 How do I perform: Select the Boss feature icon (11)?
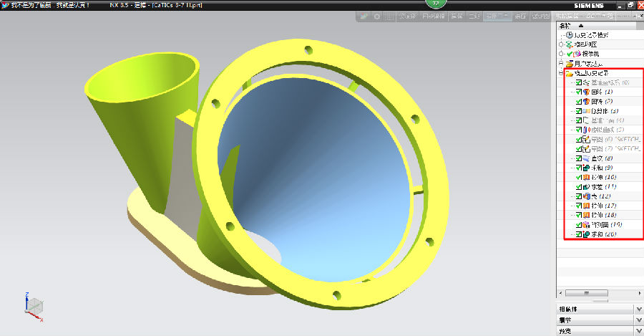click(x=586, y=186)
